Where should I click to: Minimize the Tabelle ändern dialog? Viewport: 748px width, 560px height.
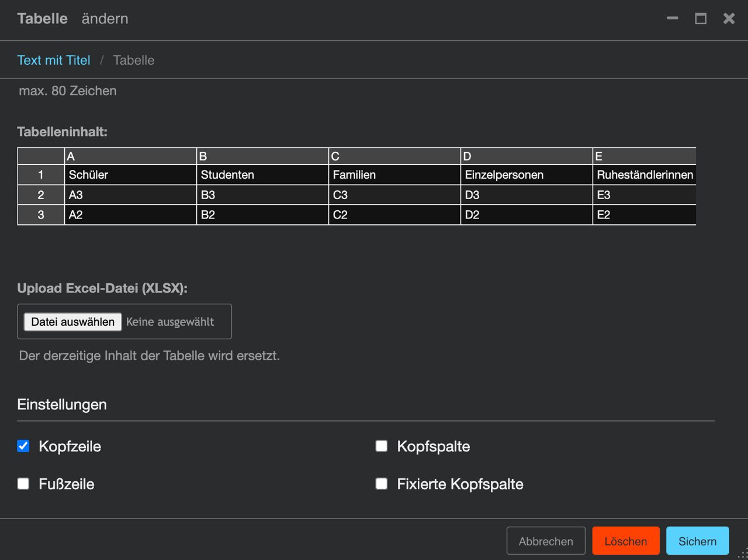pyautogui.click(x=673, y=19)
